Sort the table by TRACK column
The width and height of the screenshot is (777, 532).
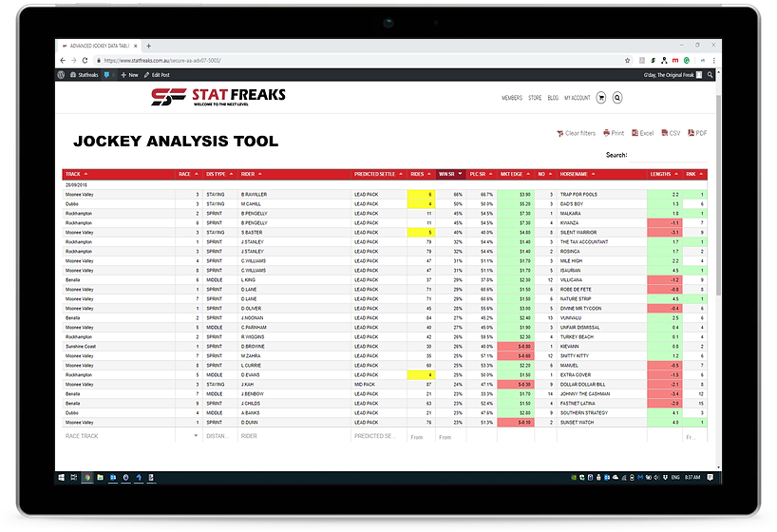[x=118, y=174]
